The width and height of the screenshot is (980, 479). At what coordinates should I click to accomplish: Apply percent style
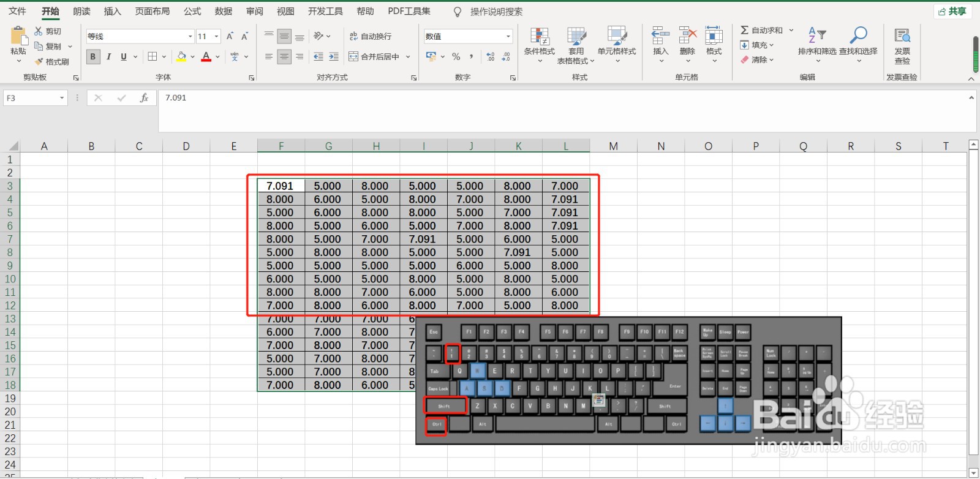pyautogui.click(x=456, y=57)
